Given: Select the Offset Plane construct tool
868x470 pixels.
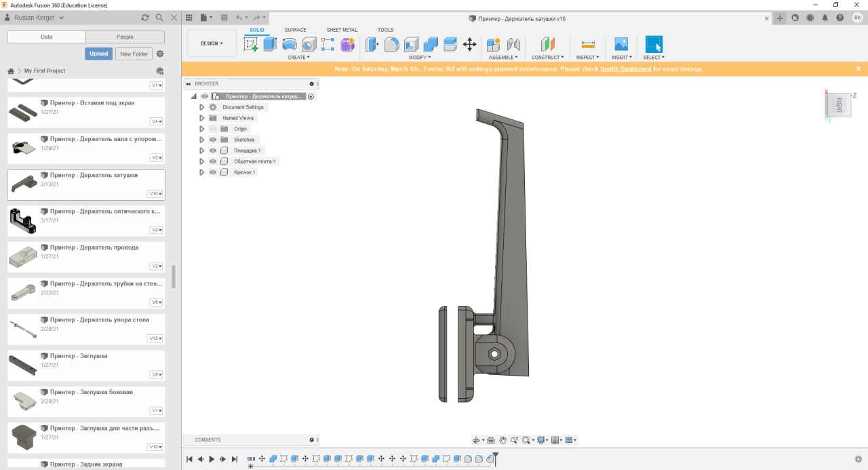Looking at the screenshot, I should [548, 45].
